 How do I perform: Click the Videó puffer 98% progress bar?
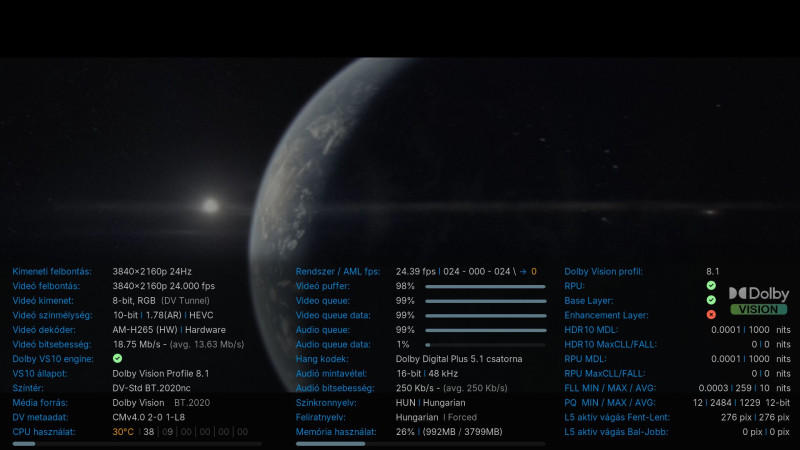485,287
